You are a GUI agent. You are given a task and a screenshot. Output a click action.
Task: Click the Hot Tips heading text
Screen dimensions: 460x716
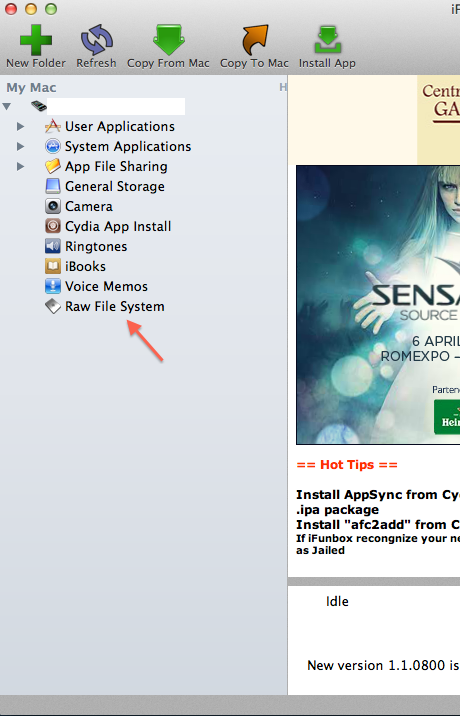pyautogui.click(x=347, y=465)
